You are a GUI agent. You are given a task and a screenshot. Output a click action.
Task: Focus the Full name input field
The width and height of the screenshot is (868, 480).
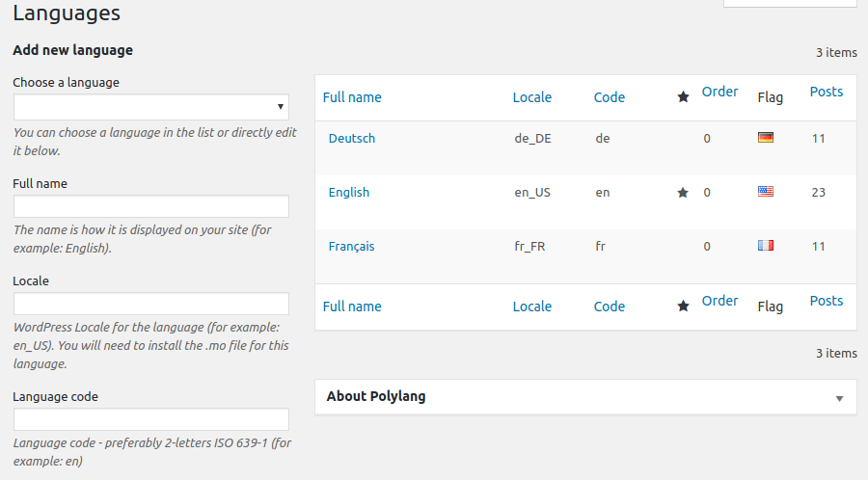click(x=151, y=206)
